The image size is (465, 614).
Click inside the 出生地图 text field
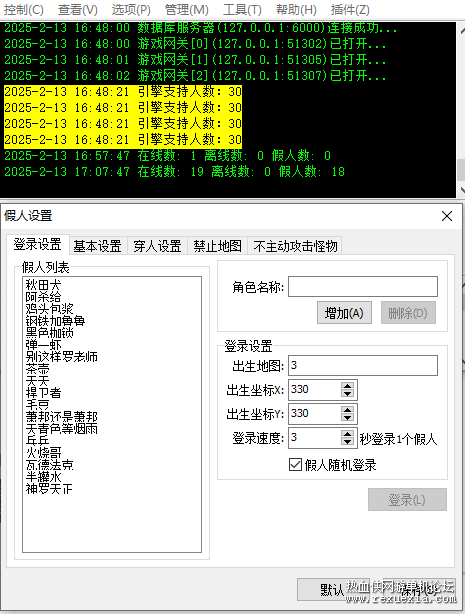click(363, 365)
